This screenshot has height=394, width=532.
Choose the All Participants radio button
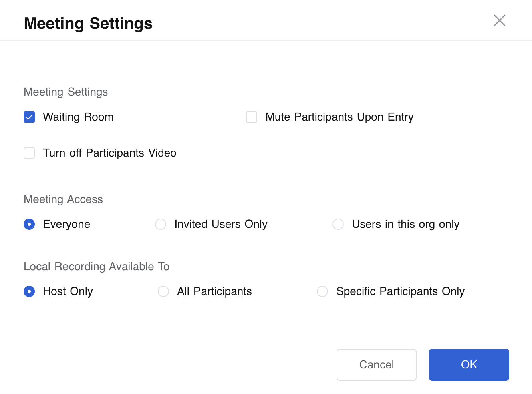pos(163,291)
